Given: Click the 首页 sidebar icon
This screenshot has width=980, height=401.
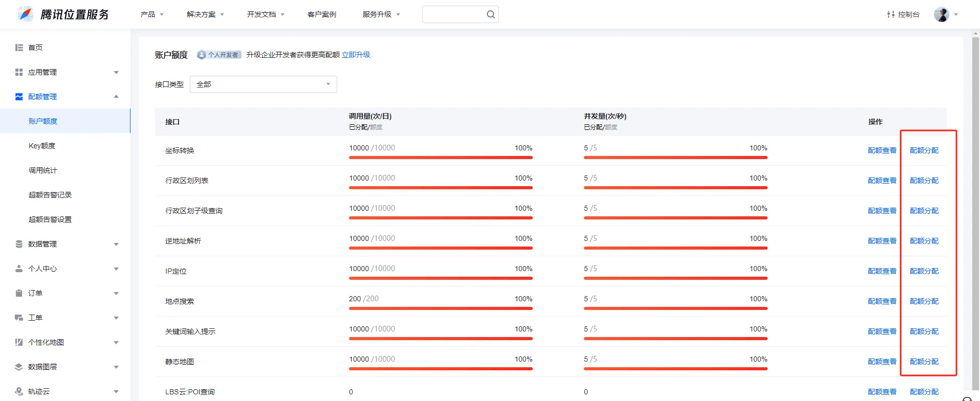Looking at the screenshot, I should [19, 48].
